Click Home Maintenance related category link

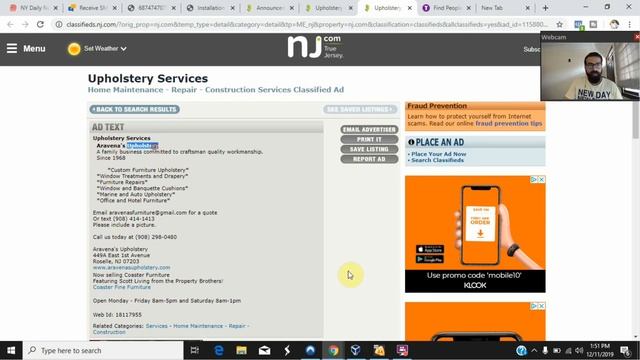click(x=198, y=326)
